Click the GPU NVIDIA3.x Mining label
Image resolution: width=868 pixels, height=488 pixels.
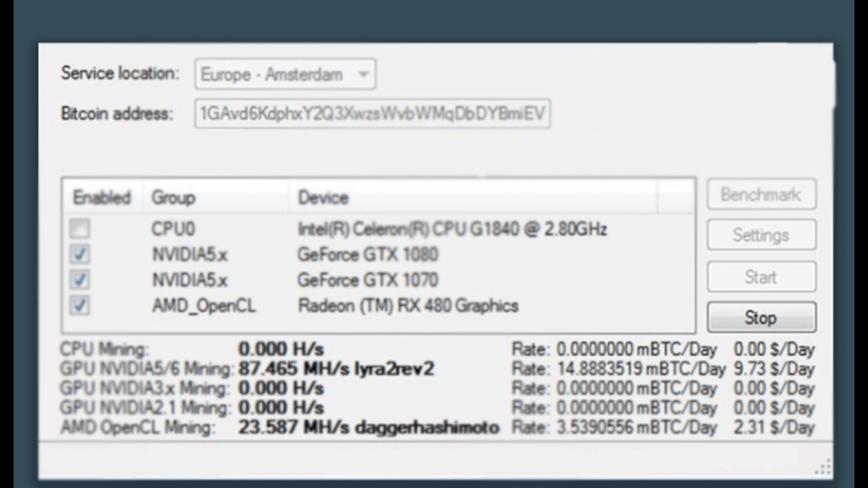[144, 388]
